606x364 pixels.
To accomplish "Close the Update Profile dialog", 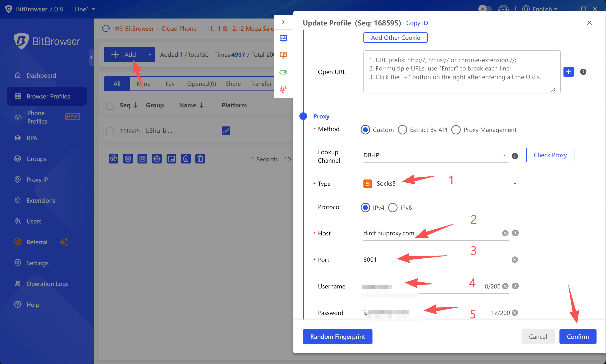I will pyautogui.click(x=589, y=23).
